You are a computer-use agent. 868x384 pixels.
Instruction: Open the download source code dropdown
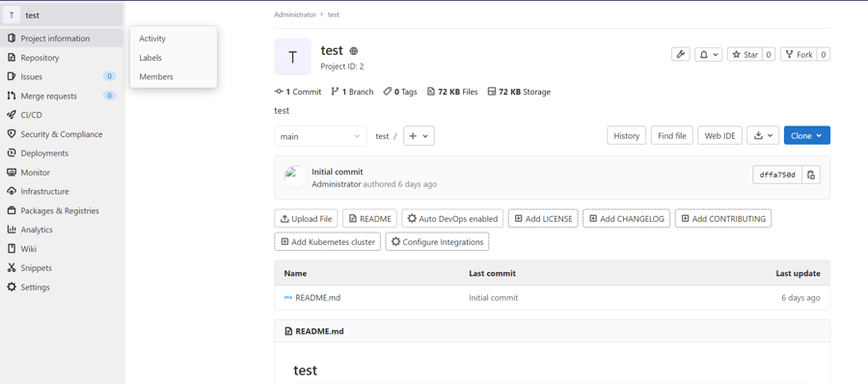763,136
